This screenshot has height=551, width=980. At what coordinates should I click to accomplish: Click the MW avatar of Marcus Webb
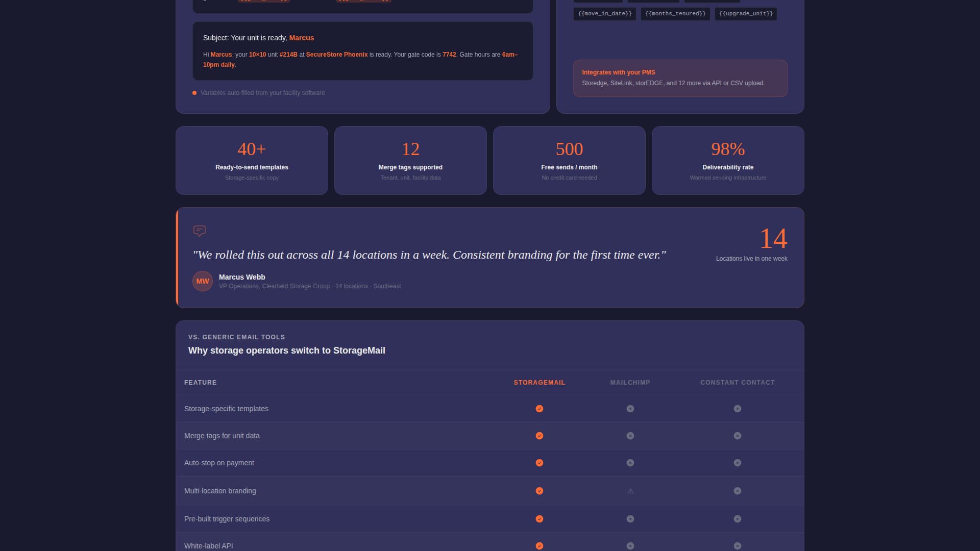[203, 281]
